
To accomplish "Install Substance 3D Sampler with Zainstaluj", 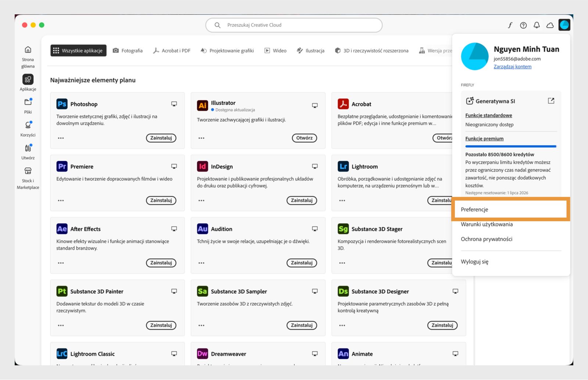I will [x=302, y=326].
